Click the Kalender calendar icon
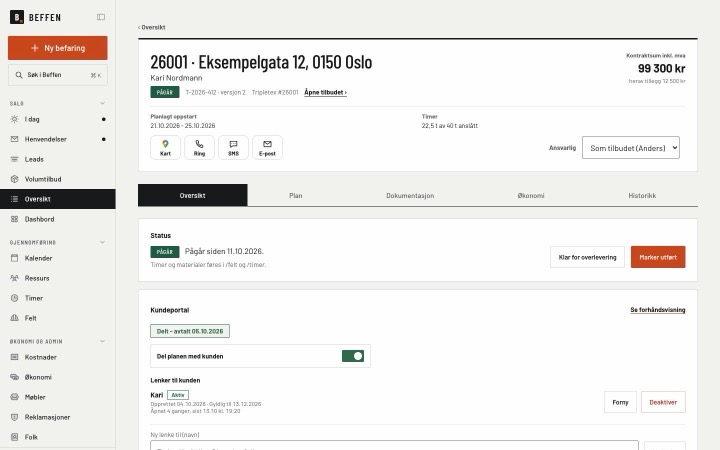The image size is (720, 450). pyautogui.click(x=15, y=258)
